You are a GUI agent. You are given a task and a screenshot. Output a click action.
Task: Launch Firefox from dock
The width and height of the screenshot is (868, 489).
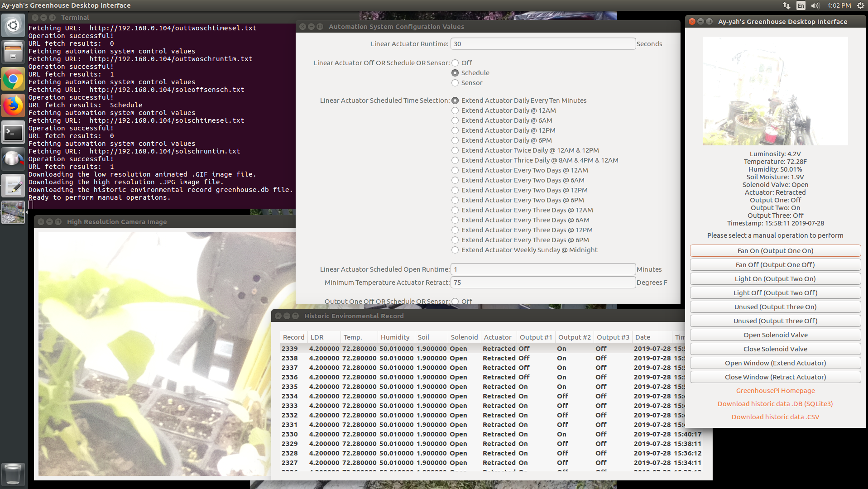click(x=13, y=106)
